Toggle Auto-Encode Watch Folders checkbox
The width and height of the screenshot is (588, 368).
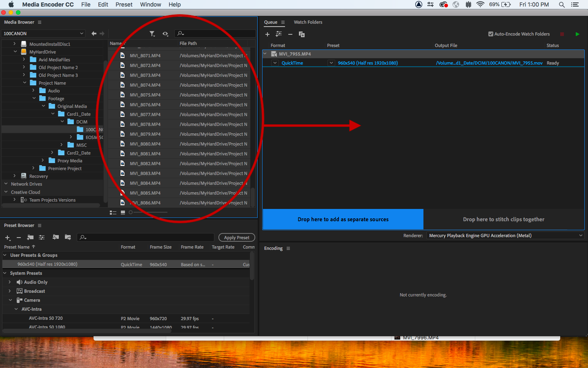click(491, 34)
